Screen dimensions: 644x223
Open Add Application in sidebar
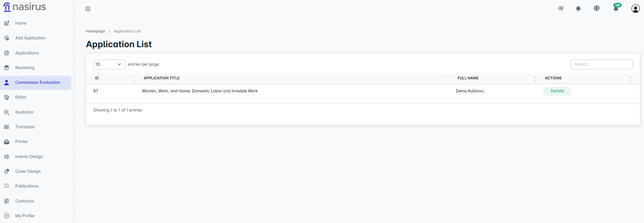pos(30,38)
